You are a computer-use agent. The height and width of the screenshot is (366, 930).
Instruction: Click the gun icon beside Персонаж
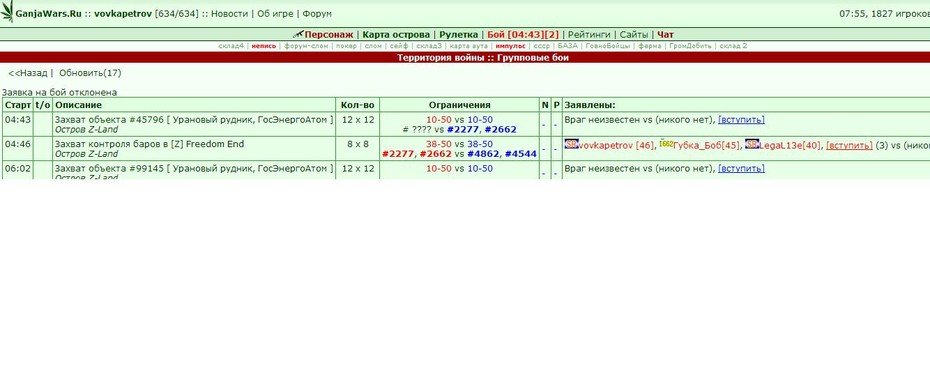(x=298, y=34)
